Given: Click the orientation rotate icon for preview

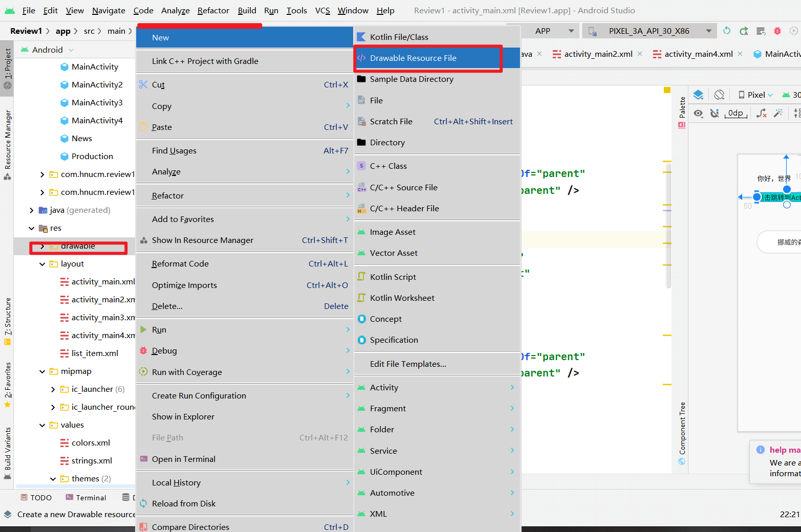Looking at the screenshot, I should pyautogui.click(x=719, y=95).
